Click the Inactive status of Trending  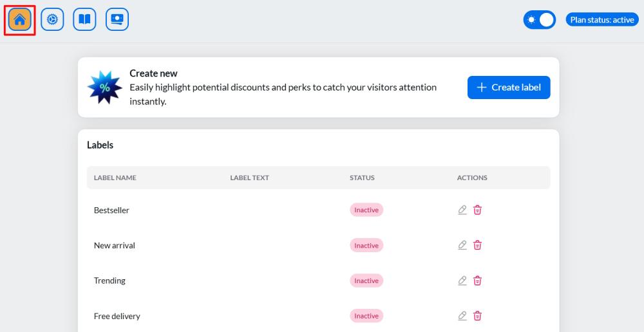point(366,281)
